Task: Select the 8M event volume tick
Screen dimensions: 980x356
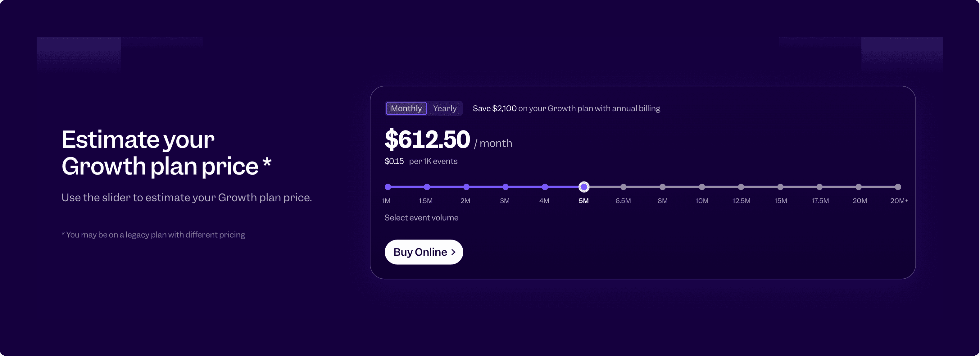Action: tap(663, 187)
